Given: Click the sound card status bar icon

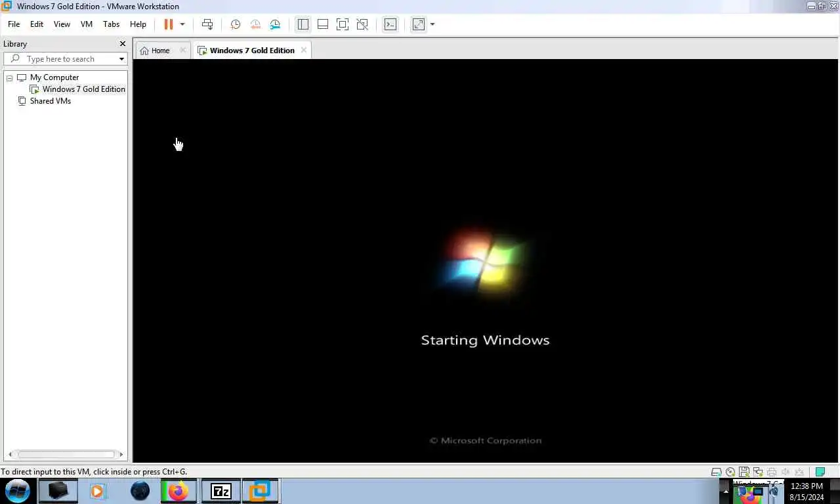Looking at the screenshot, I should click(x=786, y=472).
